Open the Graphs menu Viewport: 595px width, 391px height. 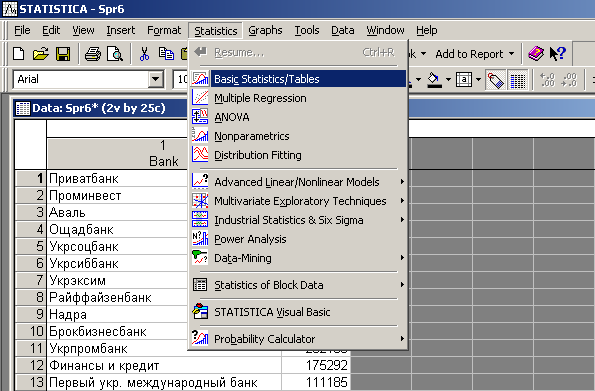tap(265, 30)
